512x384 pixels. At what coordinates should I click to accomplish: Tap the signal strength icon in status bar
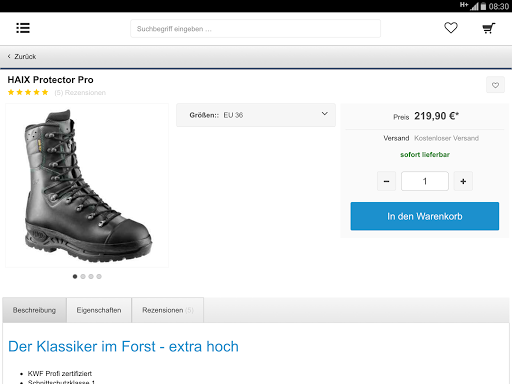[x=474, y=6]
